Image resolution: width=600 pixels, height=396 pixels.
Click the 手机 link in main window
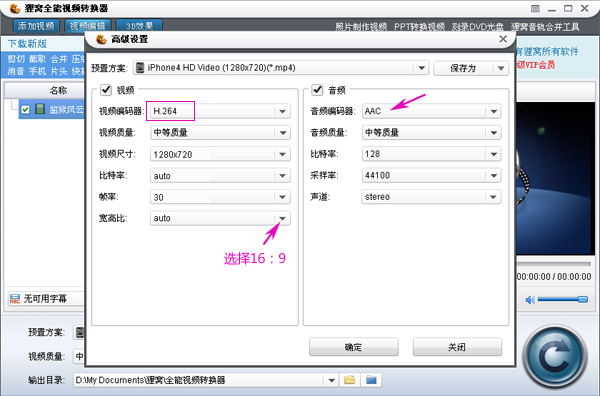coord(38,71)
